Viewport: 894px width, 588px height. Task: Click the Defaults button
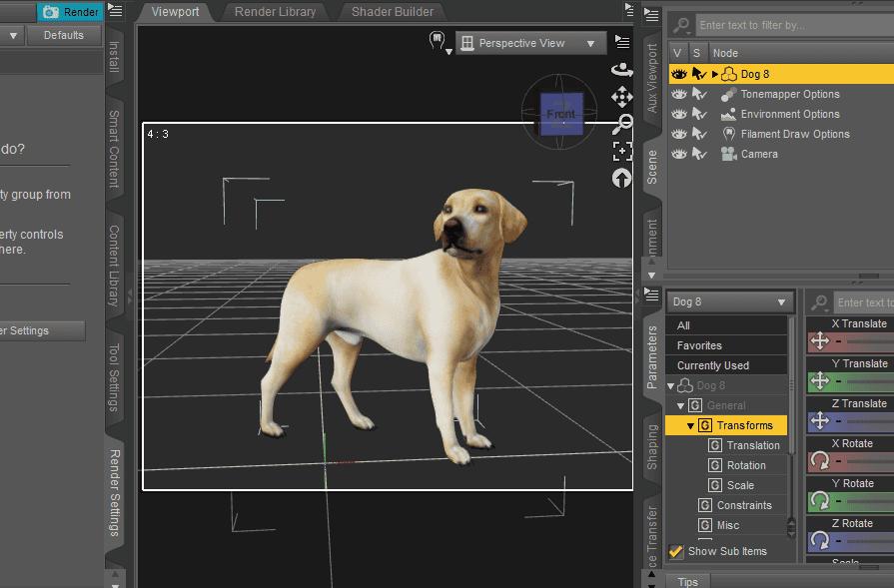point(64,35)
